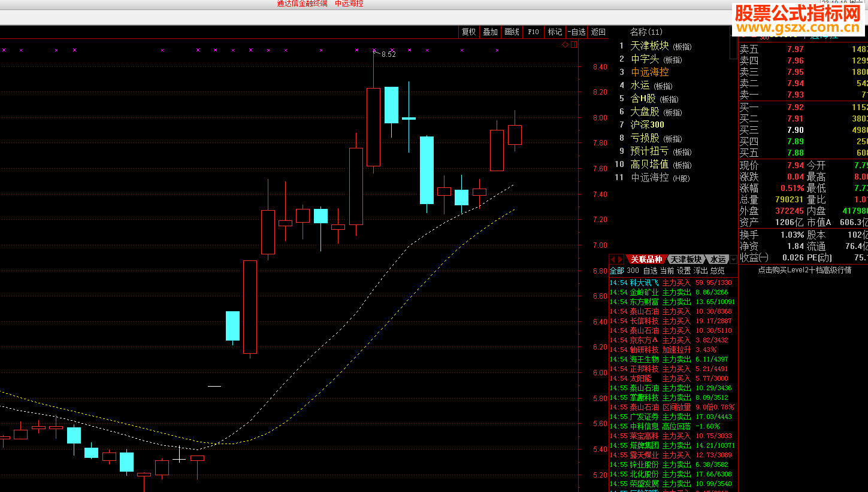868x492 pixels.
Task: Switch to the 天津板块 tab
Action: point(686,259)
